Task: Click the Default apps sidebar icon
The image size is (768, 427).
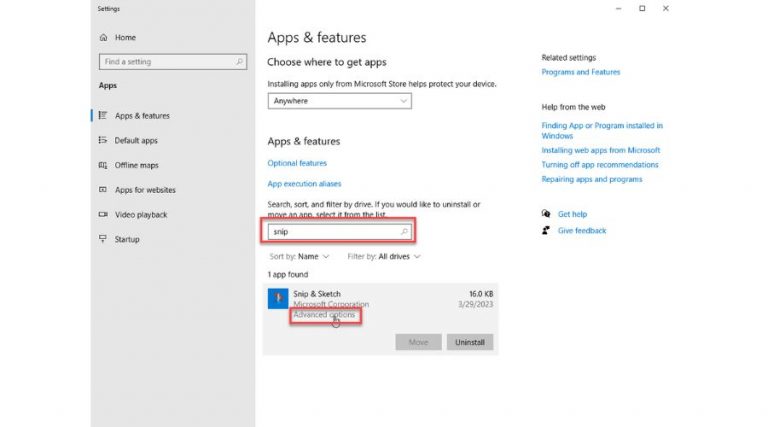Action: click(103, 140)
